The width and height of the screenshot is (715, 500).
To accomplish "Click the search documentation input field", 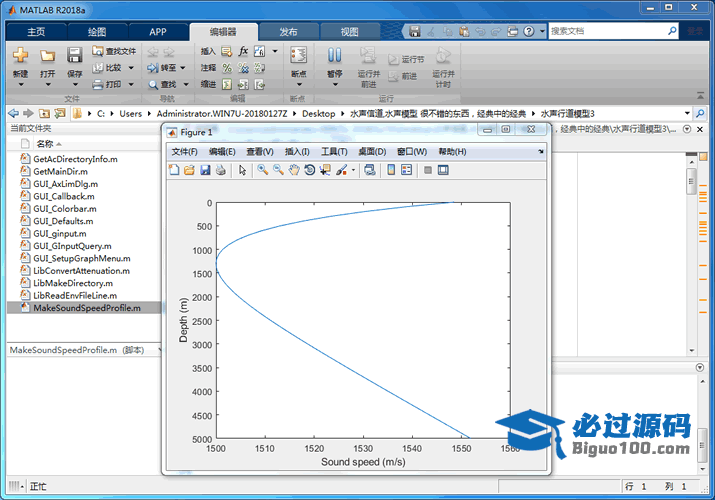I will pyautogui.click(x=608, y=31).
